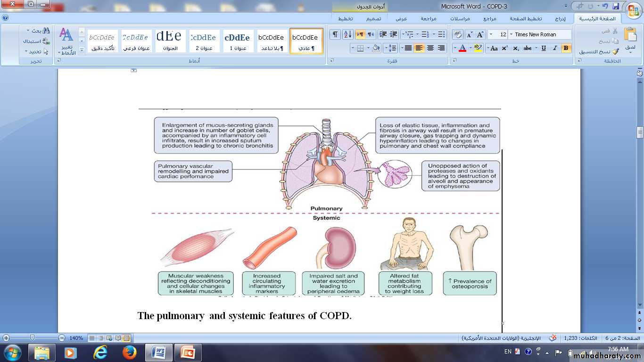Open Firefox from the Windows taskbar
Screen dimensions: 644x362
point(129,352)
